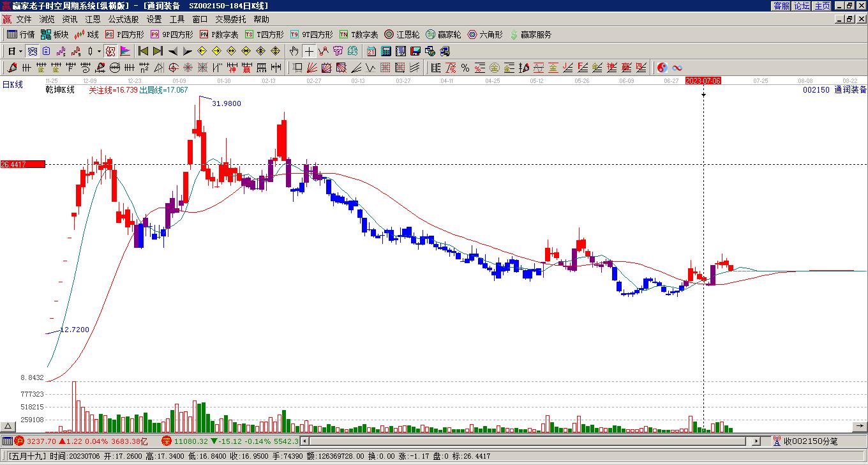Jump to first bar icon

click(x=143, y=51)
